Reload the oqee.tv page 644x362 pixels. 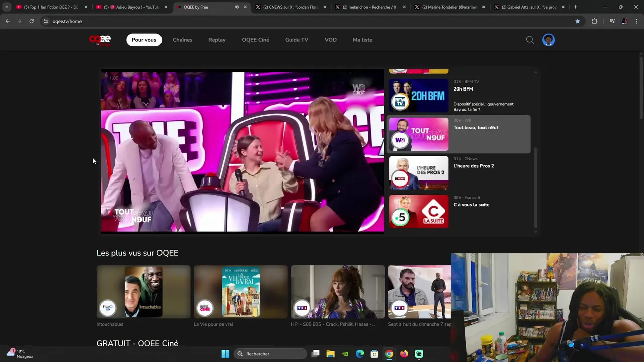tap(31, 21)
